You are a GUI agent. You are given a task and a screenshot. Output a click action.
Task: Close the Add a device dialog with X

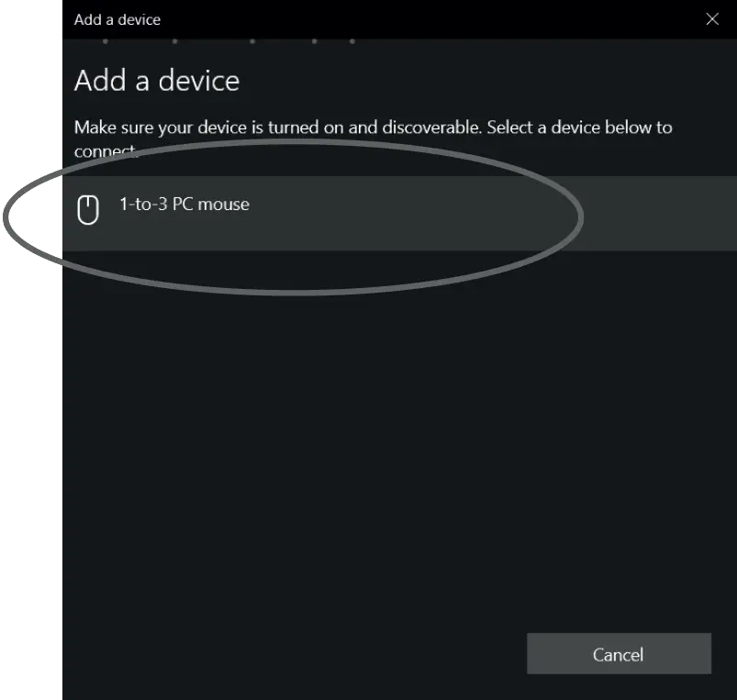[x=712, y=19]
